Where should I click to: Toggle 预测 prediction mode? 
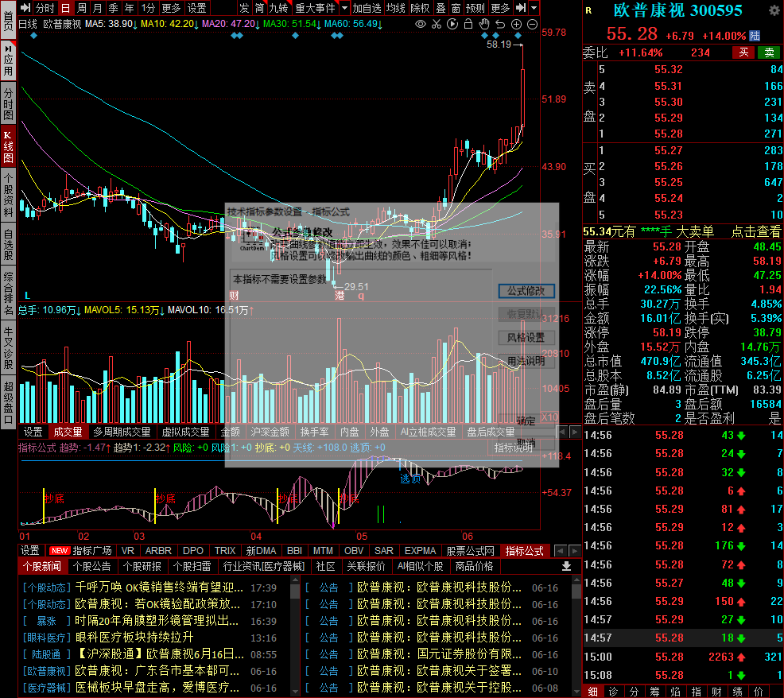(x=475, y=8)
